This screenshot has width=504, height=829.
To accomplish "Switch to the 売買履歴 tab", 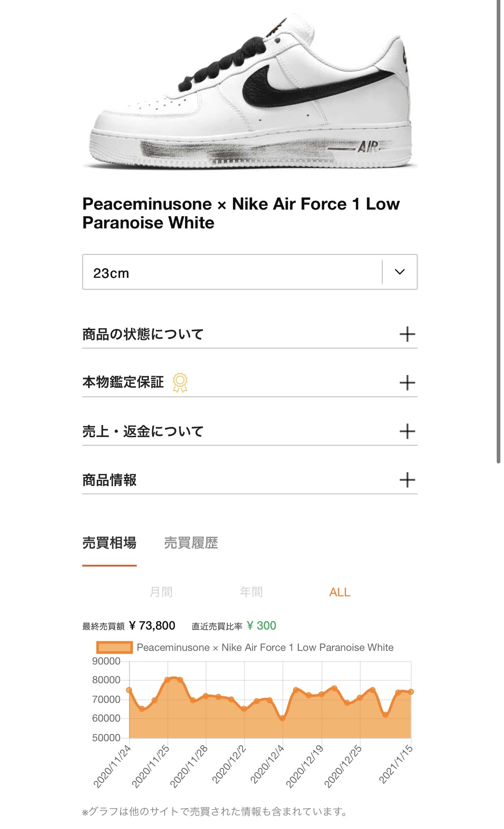I will coord(191,543).
